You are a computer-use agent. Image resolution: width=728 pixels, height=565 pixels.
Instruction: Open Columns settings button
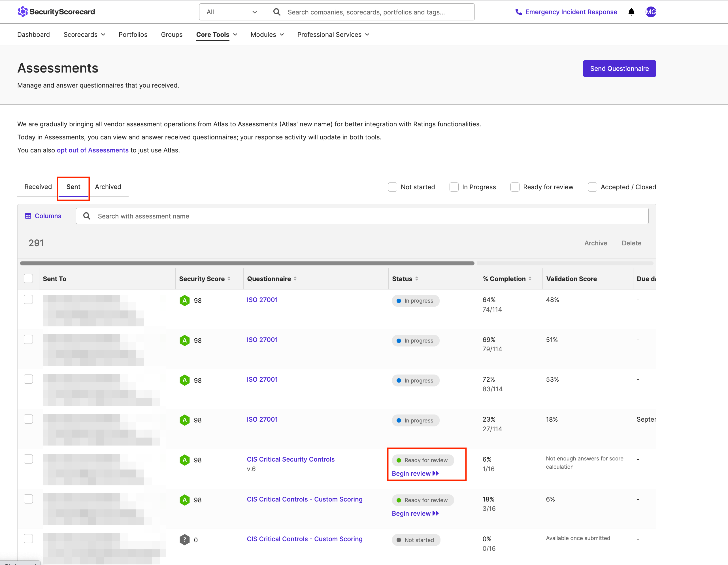[x=43, y=216]
